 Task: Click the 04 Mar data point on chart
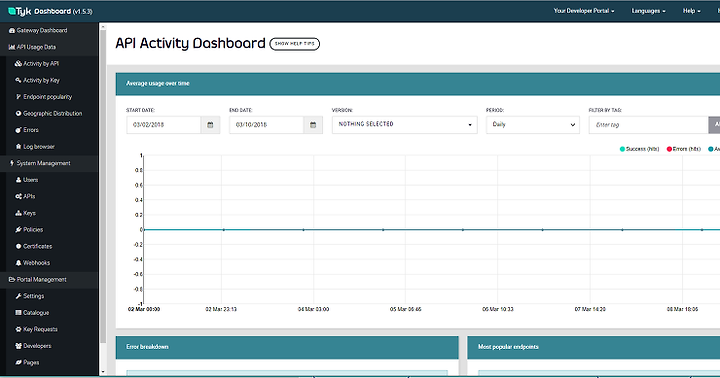(303, 230)
